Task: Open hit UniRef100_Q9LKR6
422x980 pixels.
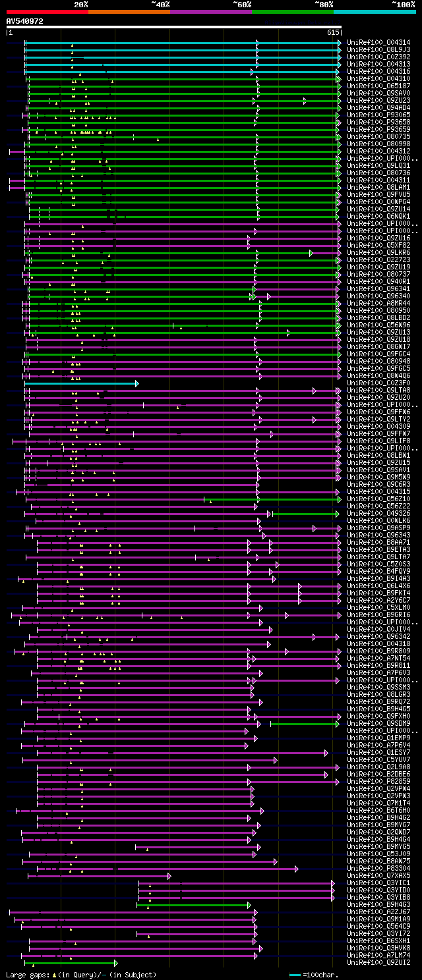Action: tap(378, 253)
